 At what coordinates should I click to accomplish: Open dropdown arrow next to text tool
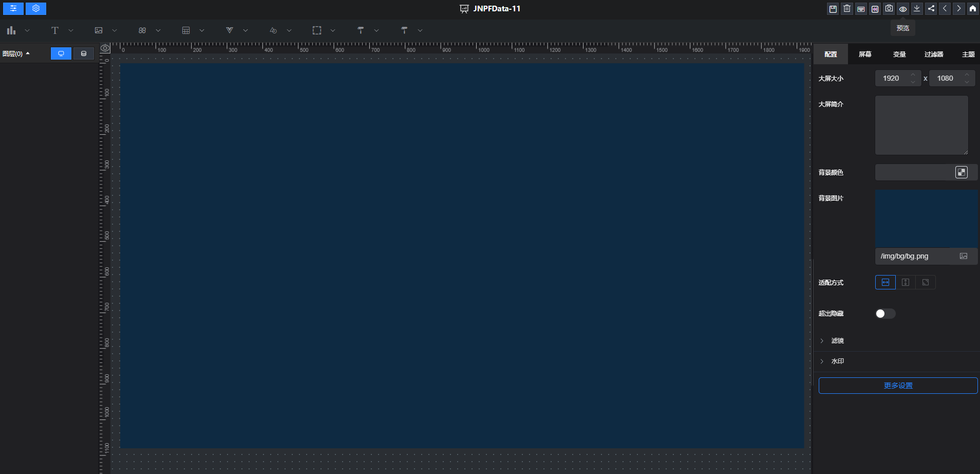71,30
